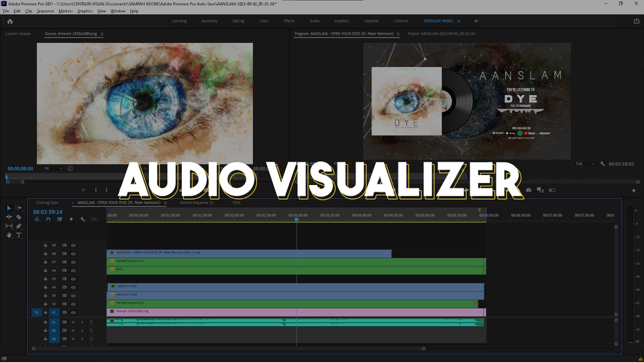Click the timeline timecode 00:02:59:14
Viewport: 644px width, 362px height.
tap(48, 213)
